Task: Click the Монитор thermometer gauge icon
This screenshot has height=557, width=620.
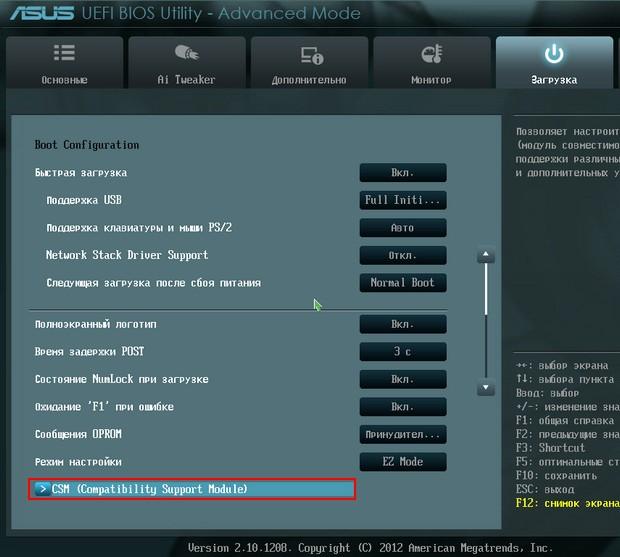Action: point(431,54)
